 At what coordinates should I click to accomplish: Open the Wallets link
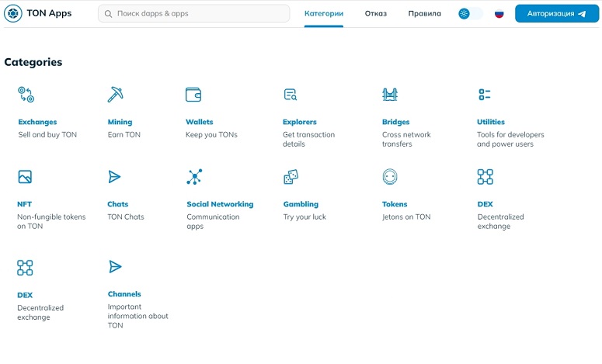[x=200, y=122]
